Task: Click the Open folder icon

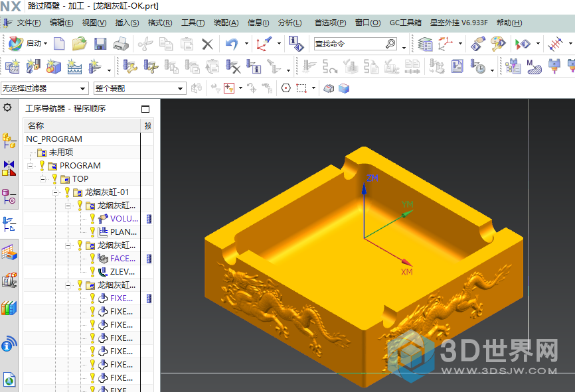Action: [x=80, y=44]
